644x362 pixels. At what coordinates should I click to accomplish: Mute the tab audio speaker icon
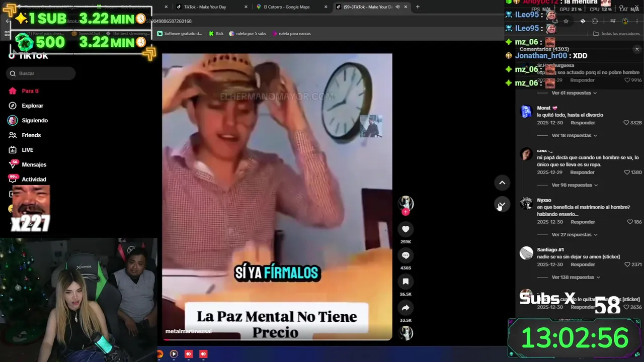397,7
